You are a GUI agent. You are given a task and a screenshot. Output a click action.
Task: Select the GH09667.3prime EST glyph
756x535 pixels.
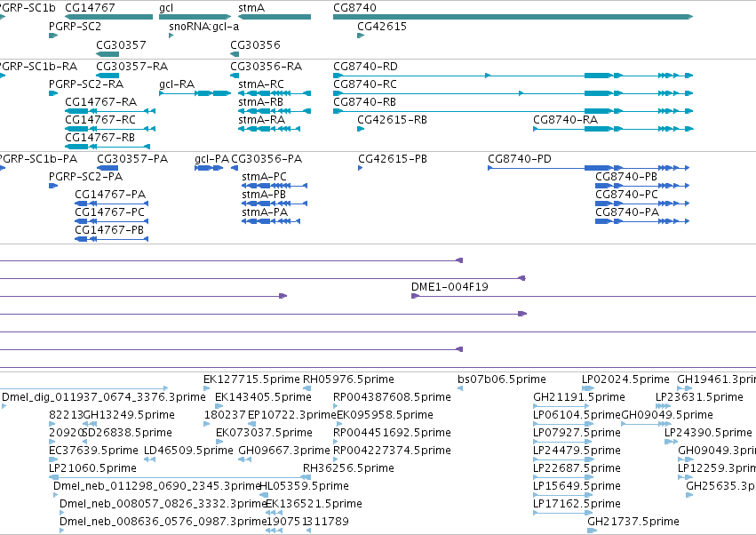pos(245,459)
